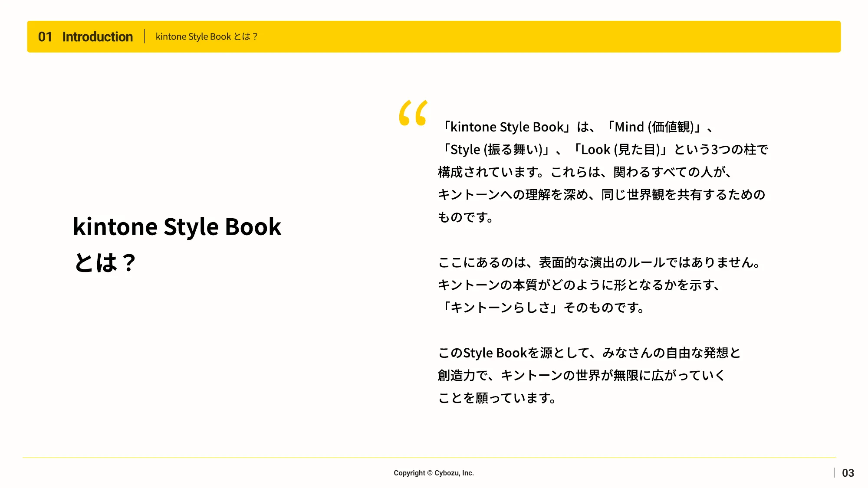Toggle the header highlight band
The width and height of the screenshot is (868, 488).
click(434, 37)
